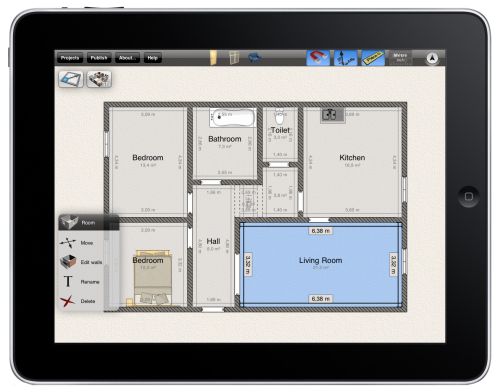Click the Publish button

[99, 58]
